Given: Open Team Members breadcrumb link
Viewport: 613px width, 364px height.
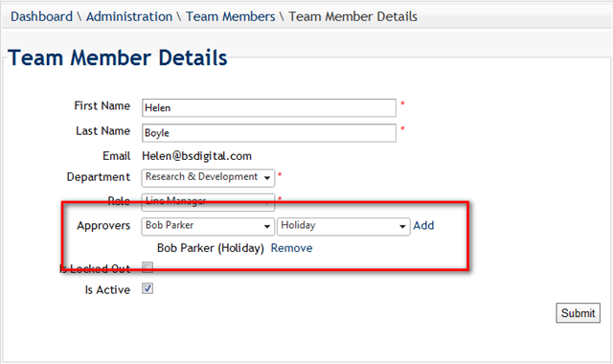Looking at the screenshot, I should coord(230,17).
